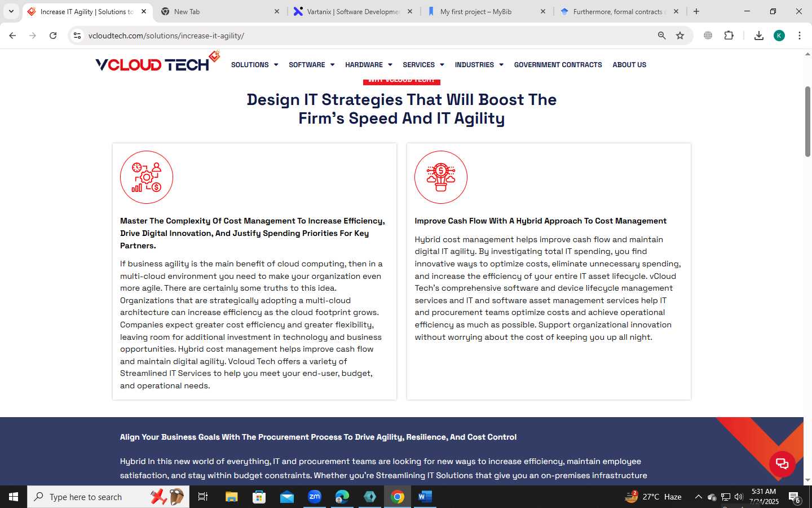Open ABOUT US page
Screen dimensions: 812x508
tap(629, 65)
